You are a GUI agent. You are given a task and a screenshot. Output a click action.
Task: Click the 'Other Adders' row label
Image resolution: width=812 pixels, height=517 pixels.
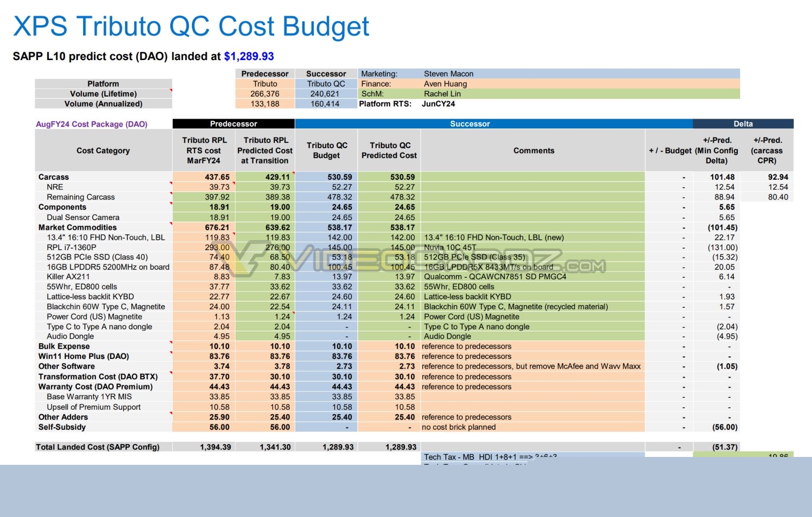(63, 417)
